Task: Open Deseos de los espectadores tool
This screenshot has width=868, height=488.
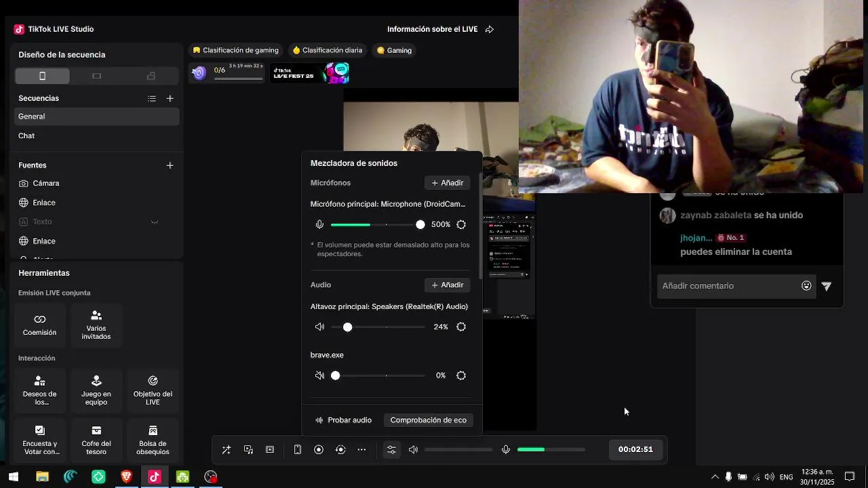Action: pyautogui.click(x=40, y=390)
